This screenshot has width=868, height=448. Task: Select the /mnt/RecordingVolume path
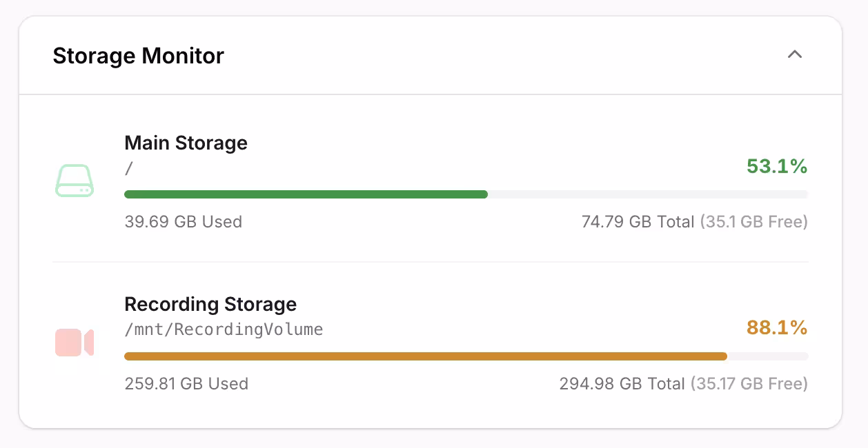(x=224, y=329)
